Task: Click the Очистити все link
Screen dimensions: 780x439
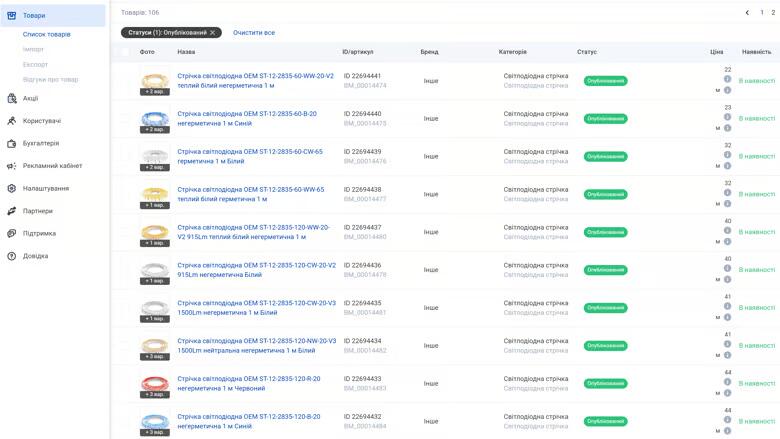Action: coord(254,33)
